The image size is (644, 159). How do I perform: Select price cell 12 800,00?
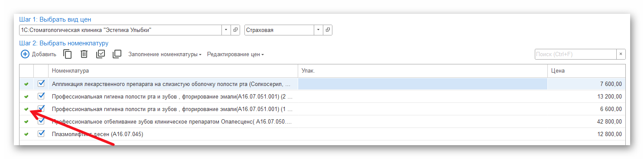(x=586, y=134)
